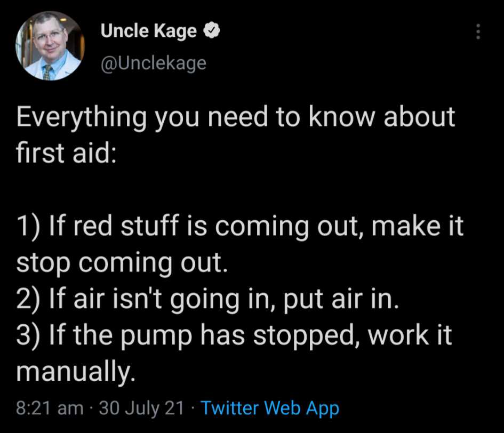The width and height of the screenshot is (504, 433).
Task: Open the @Unclekage handle link
Action: click(153, 63)
